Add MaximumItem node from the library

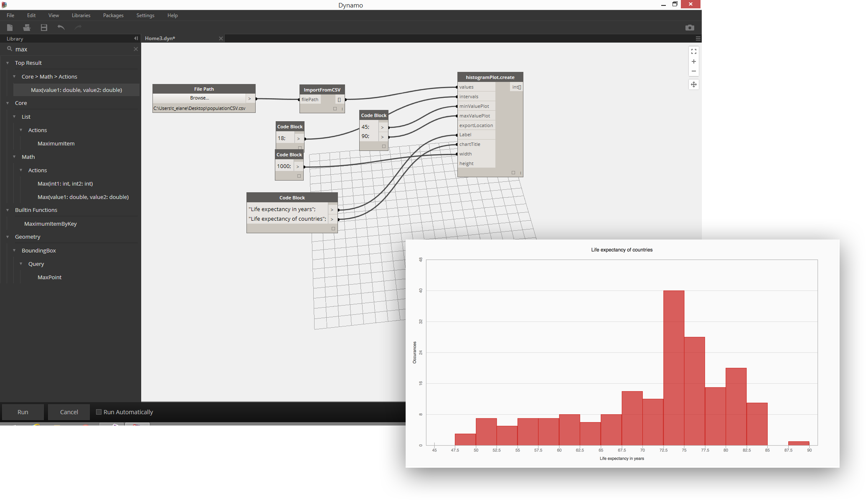tap(56, 143)
